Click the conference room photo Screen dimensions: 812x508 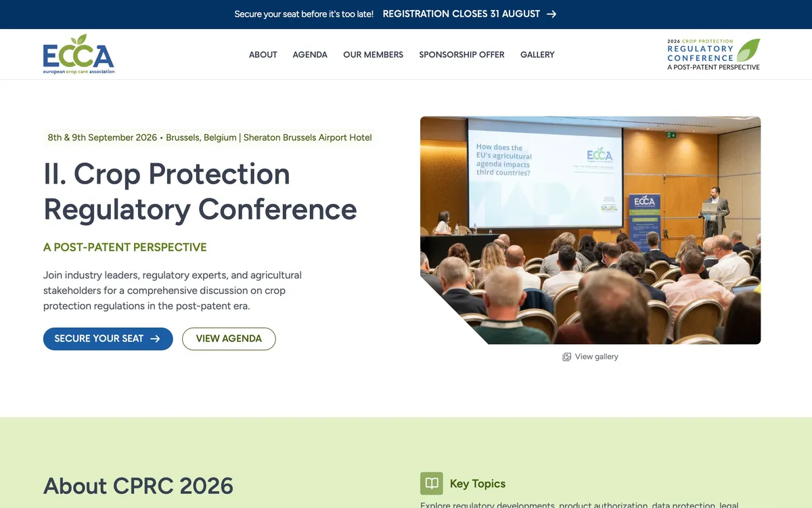click(x=590, y=230)
